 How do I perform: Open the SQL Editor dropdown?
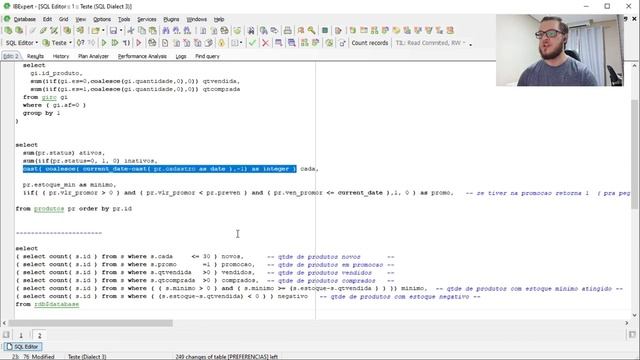pyautogui.click(x=22, y=43)
